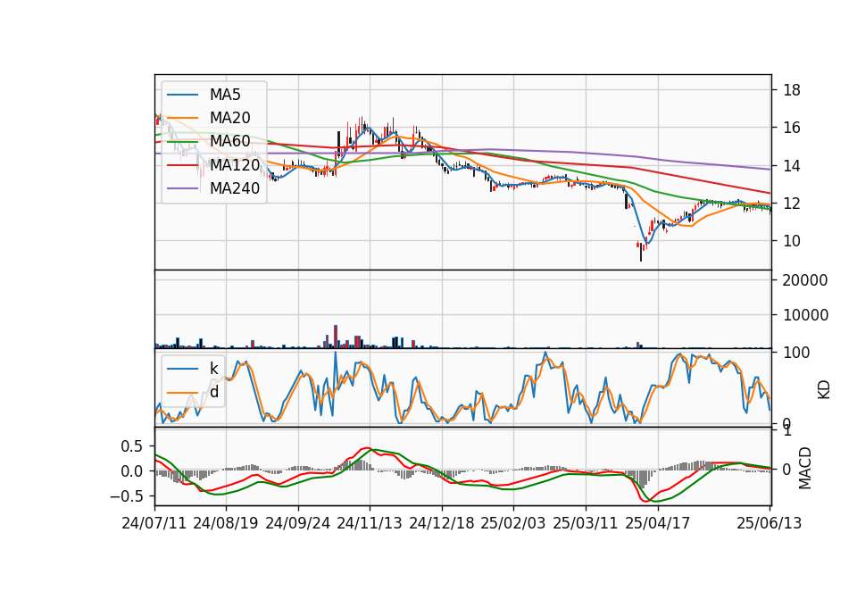
Task: Click the MACD axis title
Action: pos(805,469)
